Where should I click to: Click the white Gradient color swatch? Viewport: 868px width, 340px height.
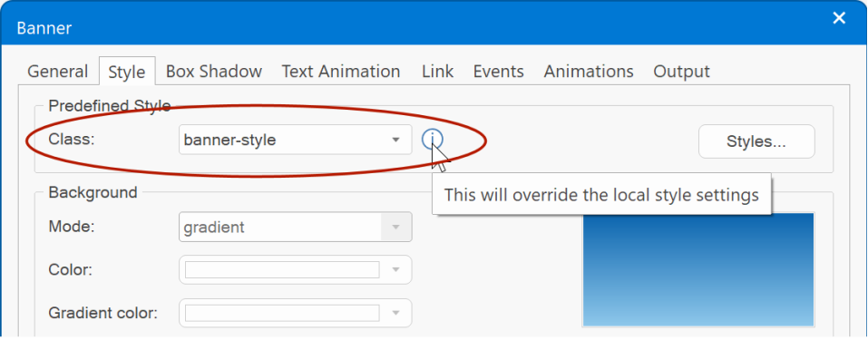(282, 313)
